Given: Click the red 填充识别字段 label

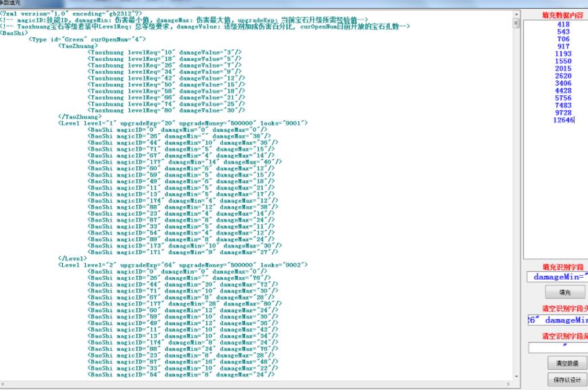Looking at the screenshot, I should (x=563, y=267).
